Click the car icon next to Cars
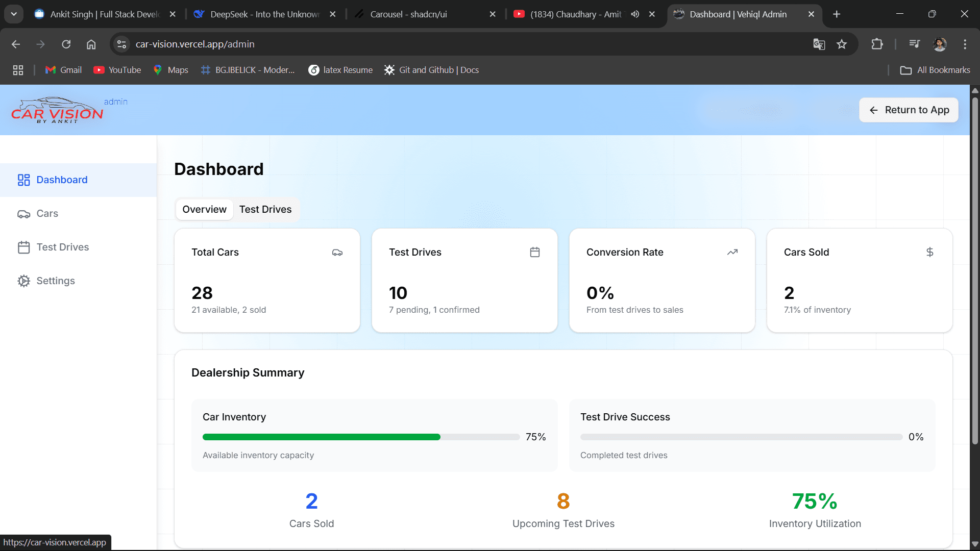 coord(23,214)
